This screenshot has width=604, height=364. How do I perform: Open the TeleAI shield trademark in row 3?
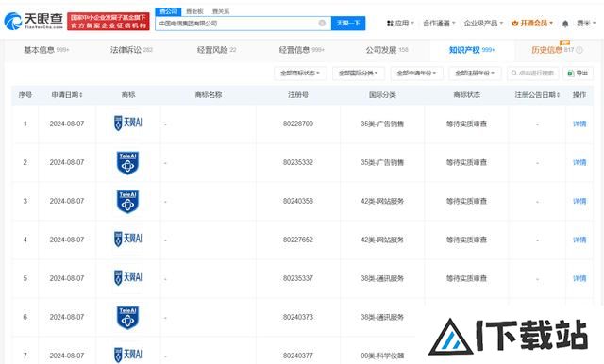[128, 201]
